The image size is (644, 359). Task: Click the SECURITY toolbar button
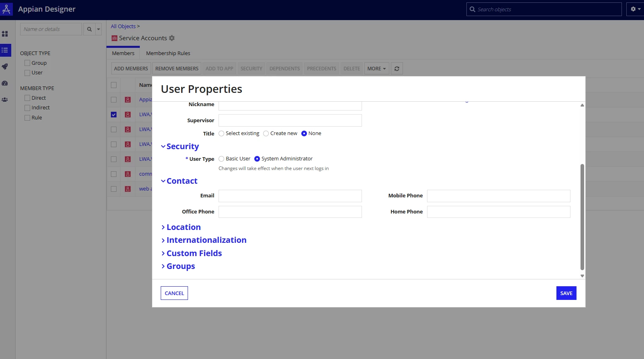coord(251,68)
